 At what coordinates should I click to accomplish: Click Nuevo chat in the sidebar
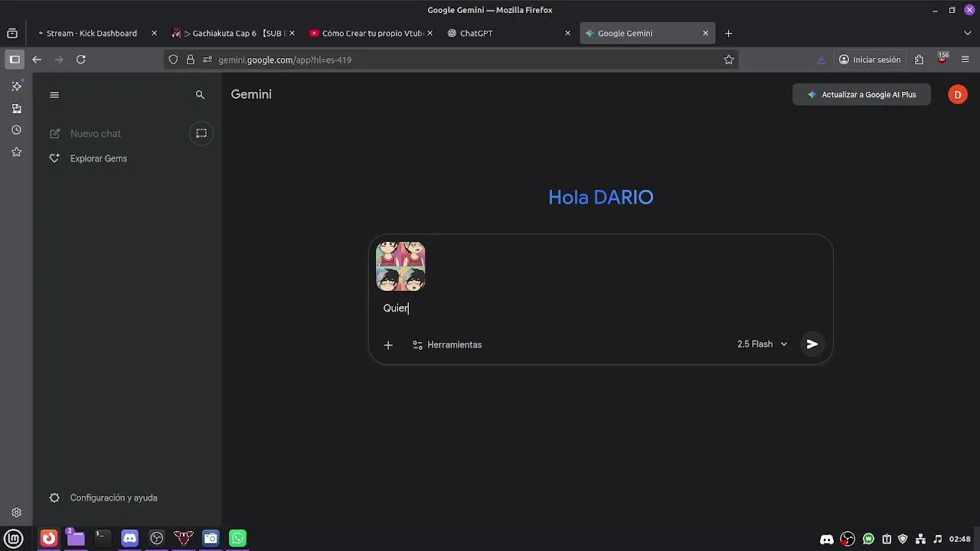96,134
